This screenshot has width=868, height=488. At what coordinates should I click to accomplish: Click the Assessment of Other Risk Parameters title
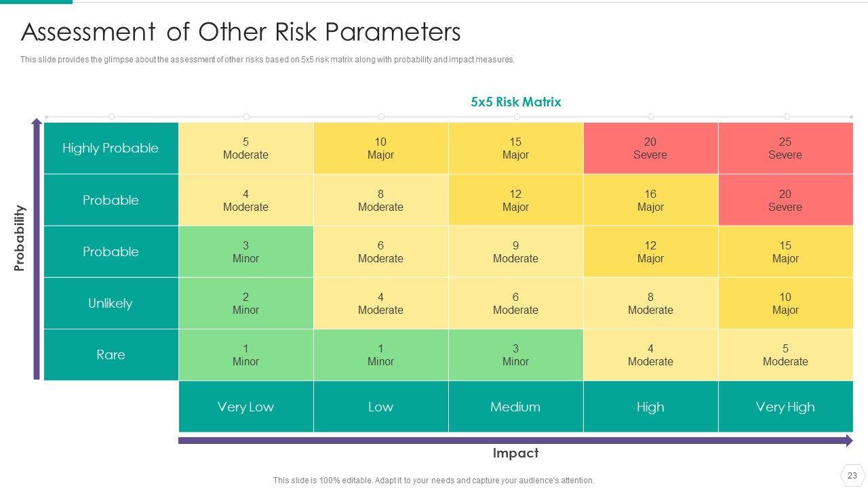[x=241, y=32]
